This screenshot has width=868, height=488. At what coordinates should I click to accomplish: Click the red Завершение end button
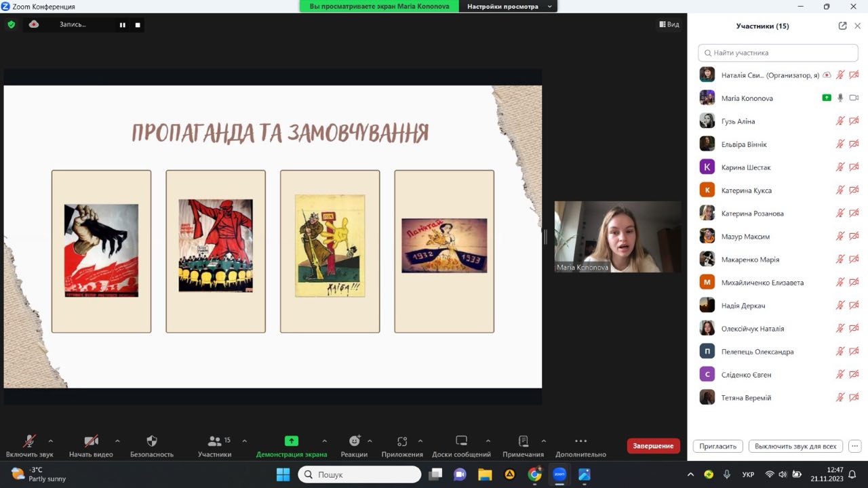(654, 445)
